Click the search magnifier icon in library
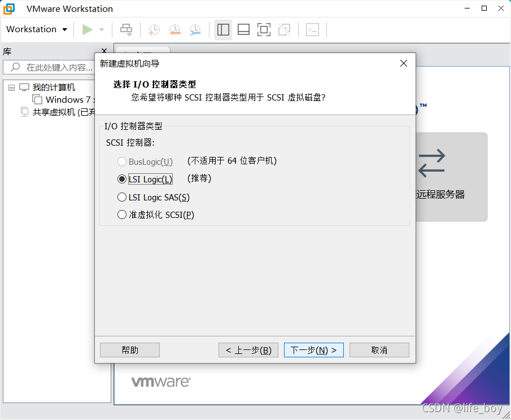The height and width of the screenshot is (420, 511). coord(15,67)
